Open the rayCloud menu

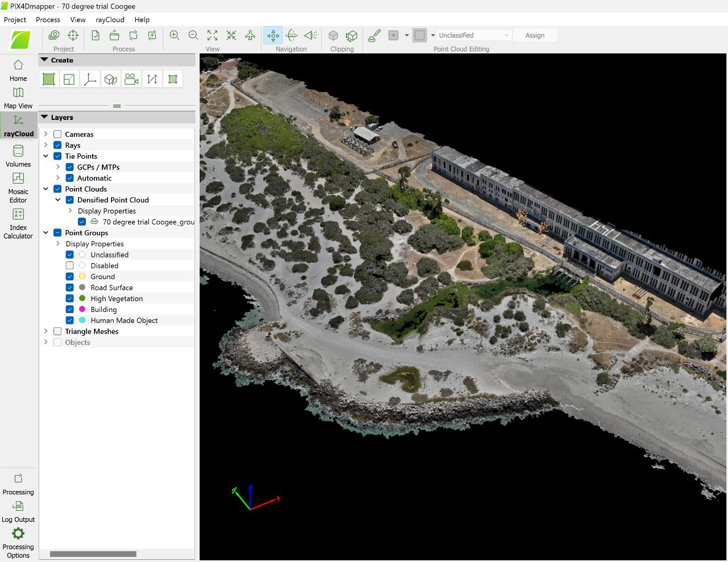tap(109, 19)
